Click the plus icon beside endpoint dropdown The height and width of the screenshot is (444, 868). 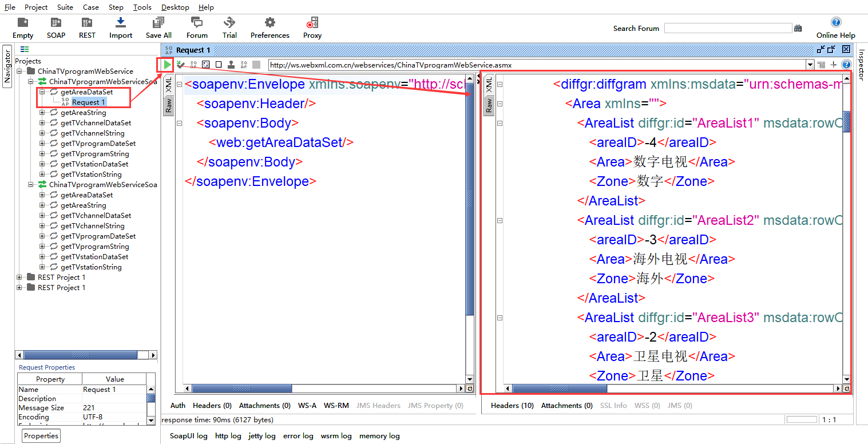(834, 65)
